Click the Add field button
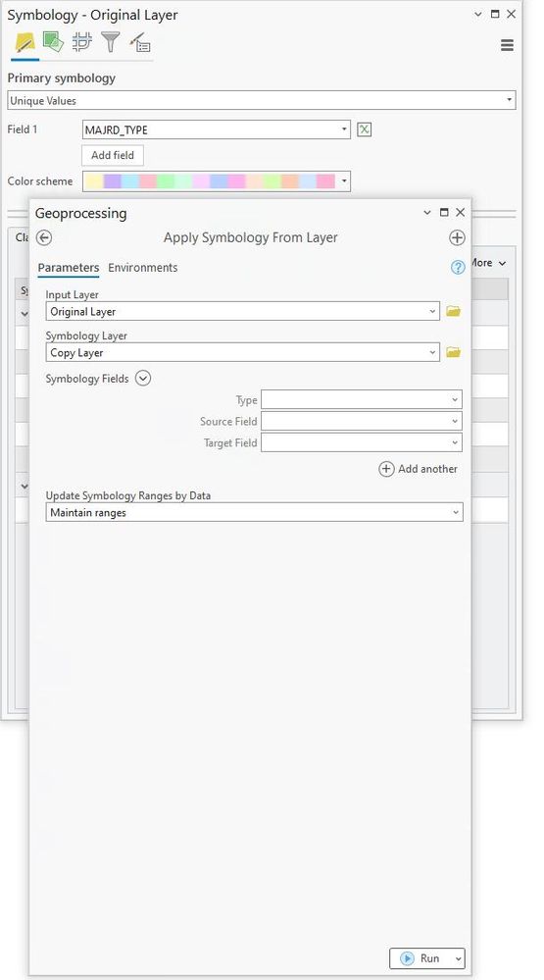Viewport: 544px width, 980px height. pyautogui.click(x=113, y=155)
